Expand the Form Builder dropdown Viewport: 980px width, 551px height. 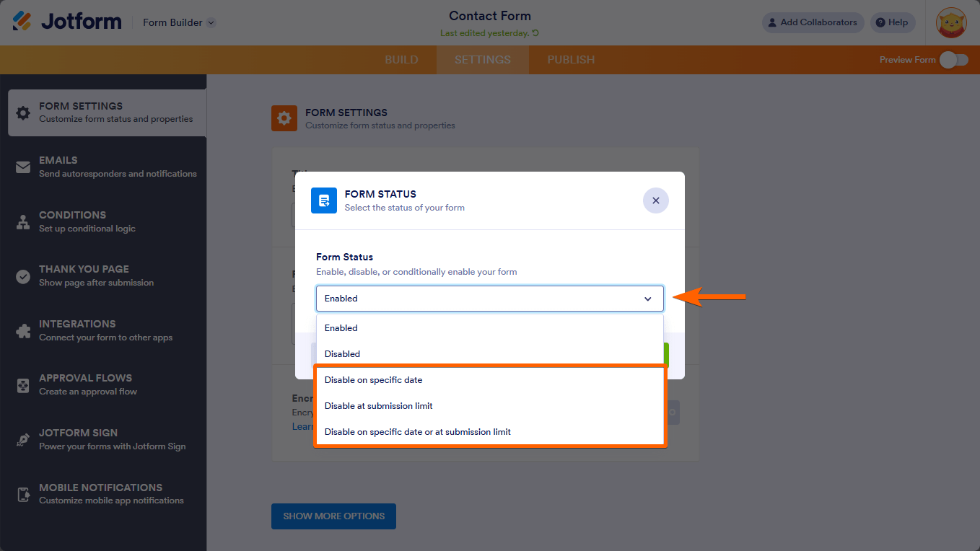click(x=211, y=22)
